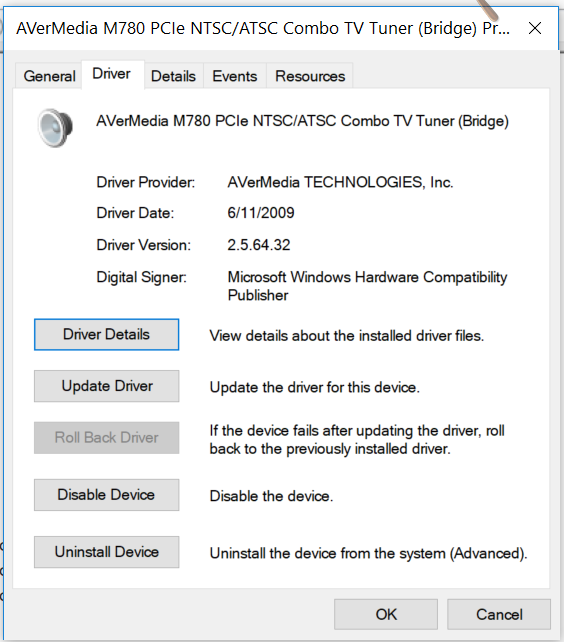Viewport: 564px width, 642px height.
Task: Click the Driver Provider label
Action: coord(146,182)
